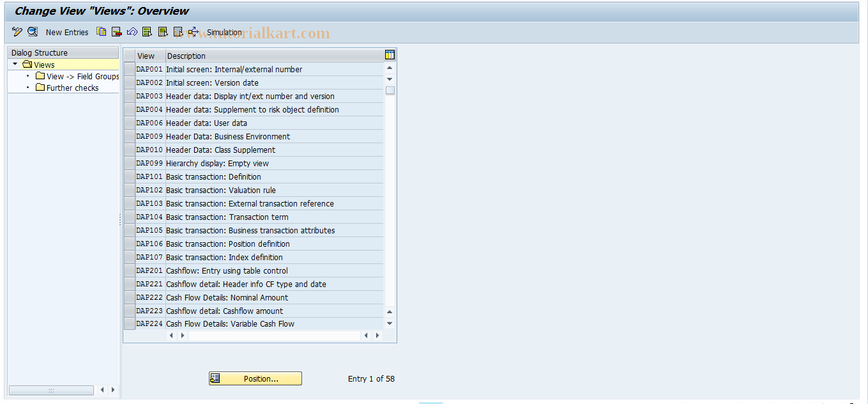Click the dialog structure scroll left arrow

click(102, 389)
